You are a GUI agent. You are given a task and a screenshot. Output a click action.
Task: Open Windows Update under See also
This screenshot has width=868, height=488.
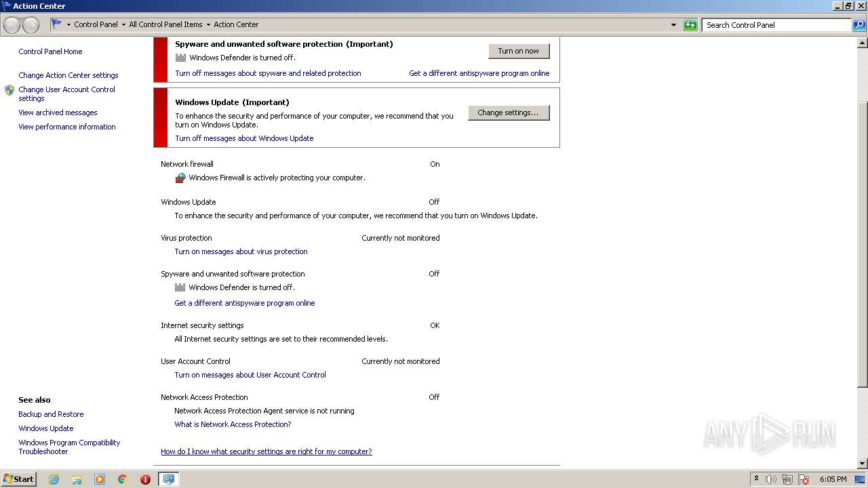click(x=46, y=428)
